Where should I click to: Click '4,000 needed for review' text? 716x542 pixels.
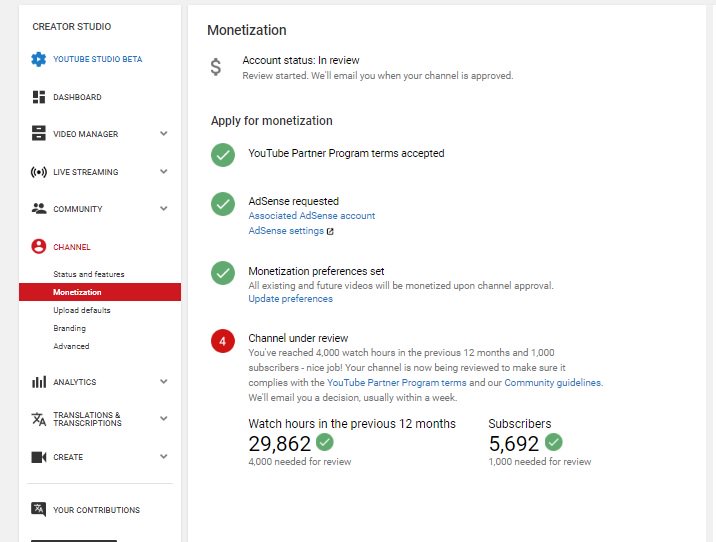pos(300,462)
